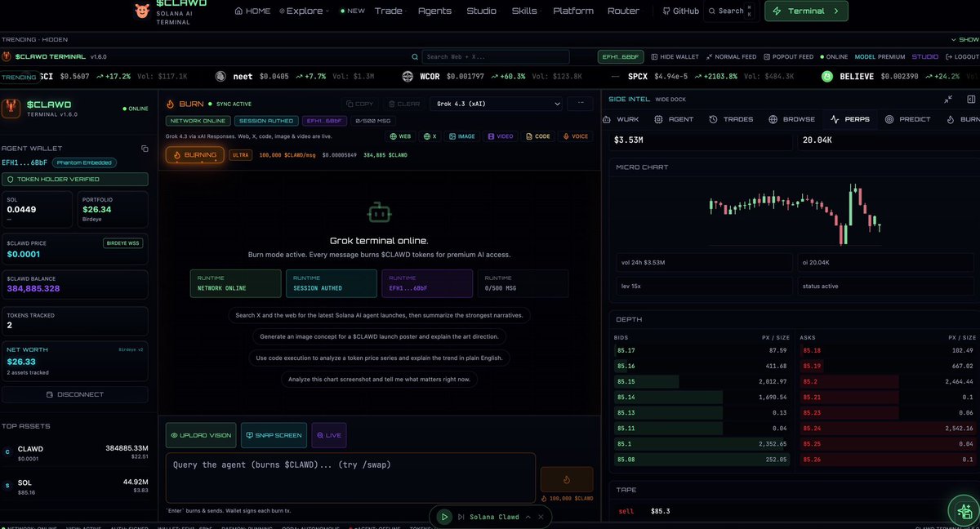Focus the Search Web + X field
Image resolution: width=980 pixels, height=529 pixels.
(496, 57)
